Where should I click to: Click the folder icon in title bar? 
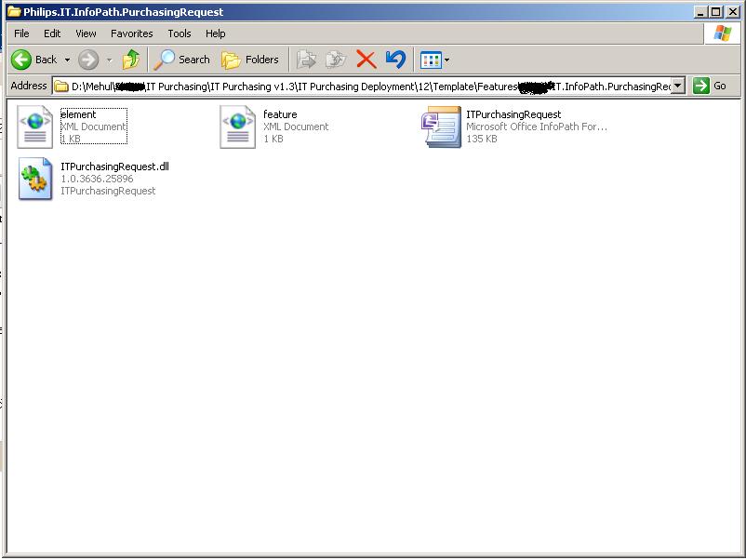click(14, 11)
